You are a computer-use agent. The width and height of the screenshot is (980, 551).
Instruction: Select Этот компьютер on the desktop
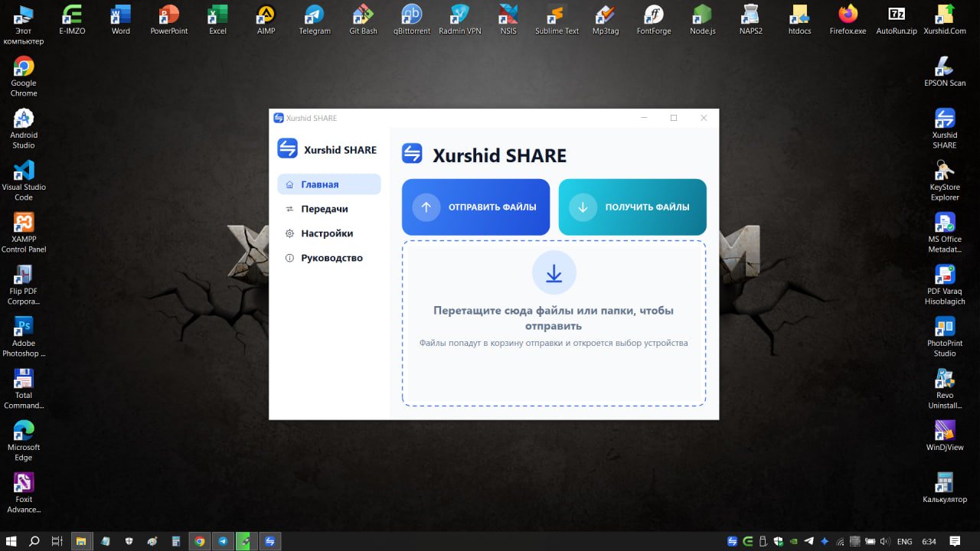[x=24, y=24]
